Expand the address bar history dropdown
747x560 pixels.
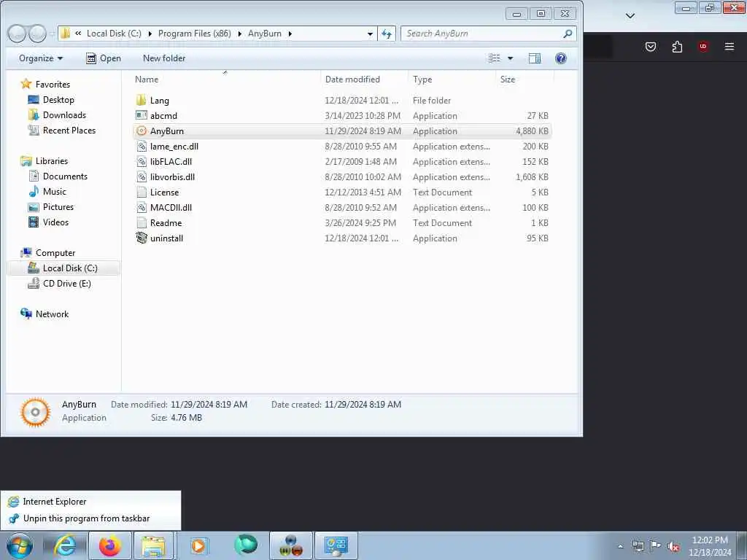[370, 34]
